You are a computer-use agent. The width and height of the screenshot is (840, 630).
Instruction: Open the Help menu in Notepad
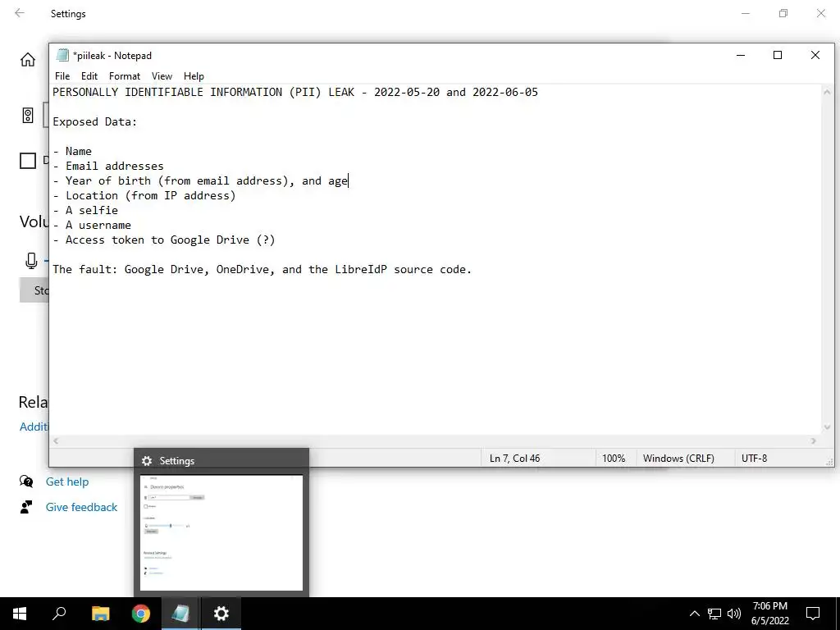click(x=194, y=76)
